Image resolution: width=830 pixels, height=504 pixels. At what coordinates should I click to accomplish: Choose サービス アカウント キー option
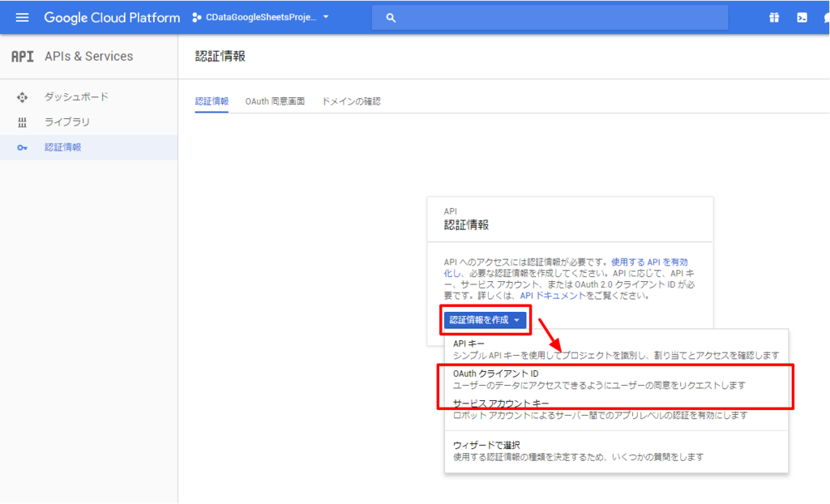coord(616,409)
